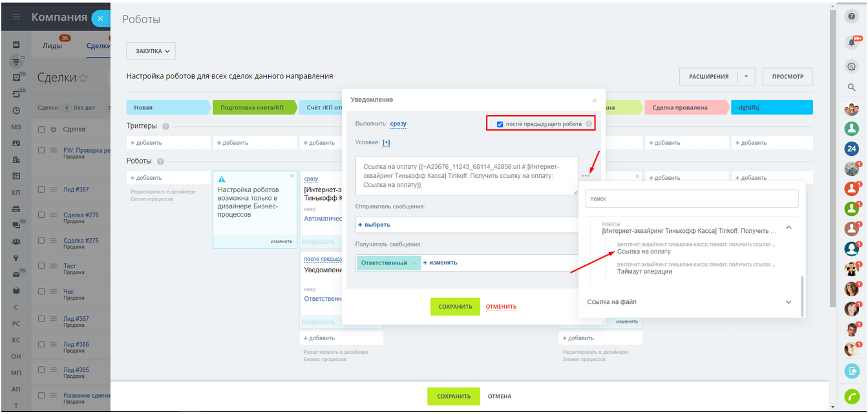Click ОТМЕНА at the page bottom
Viewport: 868px width, 414px height.
(x=500, y=396)
